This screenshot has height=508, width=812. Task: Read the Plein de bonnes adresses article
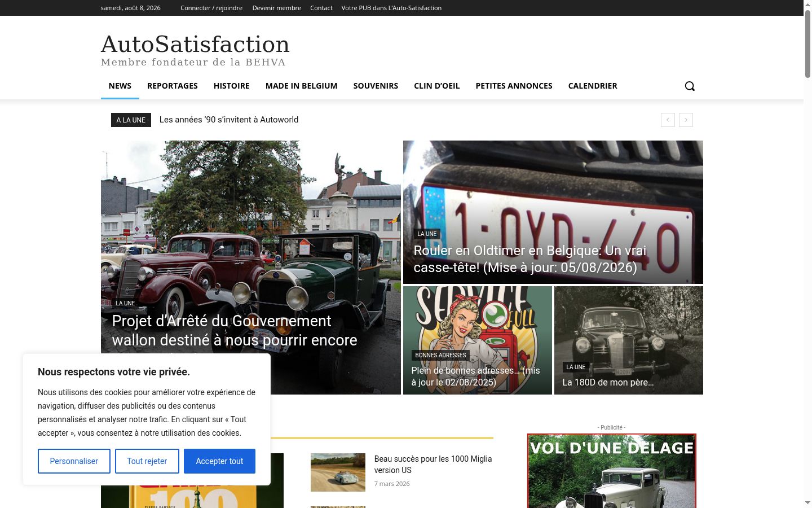click(x=476, y=376)
